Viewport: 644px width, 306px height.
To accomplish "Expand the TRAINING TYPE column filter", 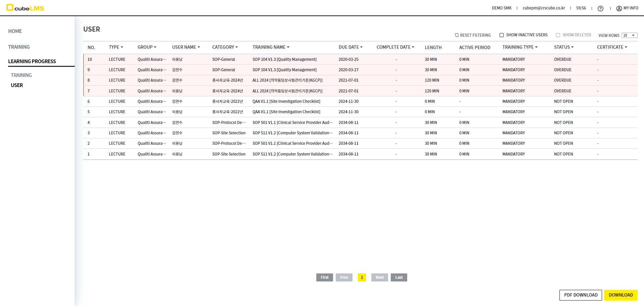I will click(x=536, y=47).
